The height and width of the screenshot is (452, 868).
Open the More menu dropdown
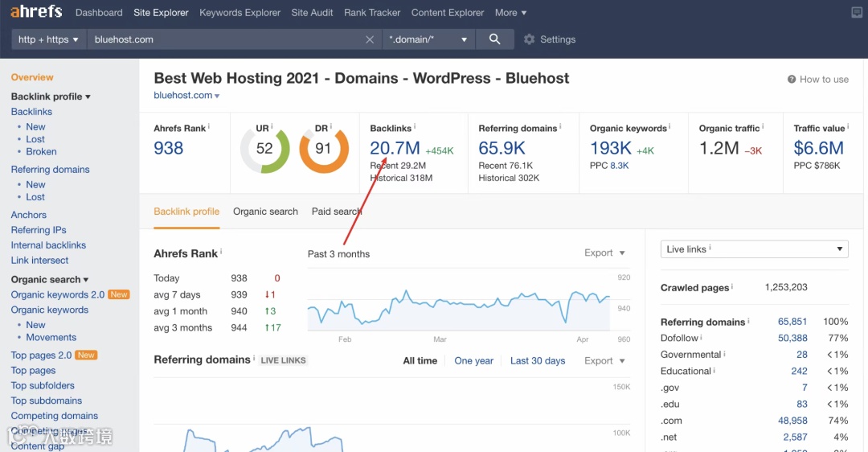tap(511, 12)
